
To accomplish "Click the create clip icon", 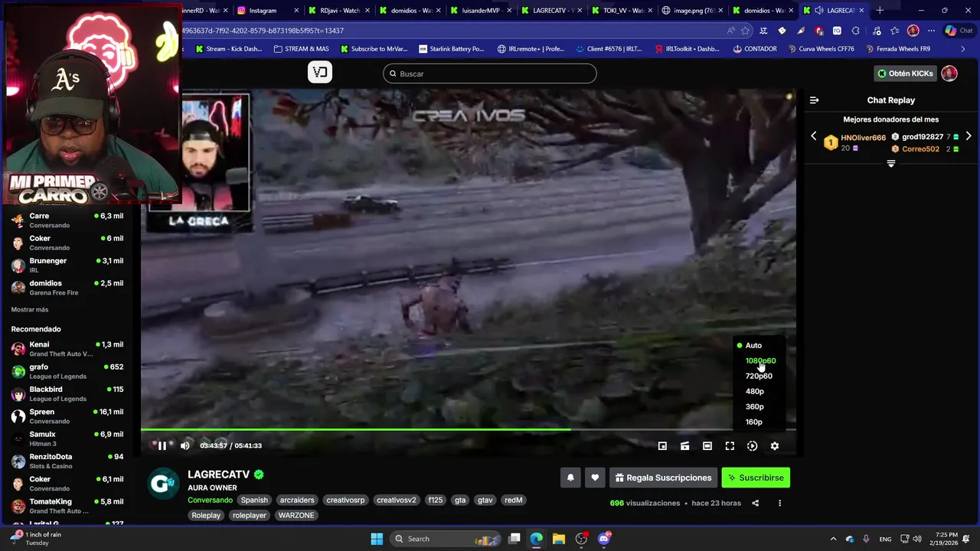I will (x=684, y=446).
